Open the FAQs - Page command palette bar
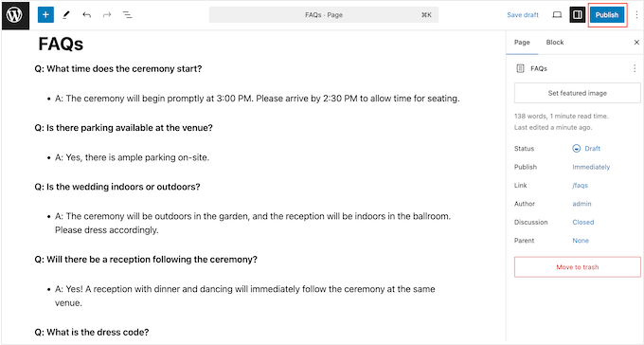This screenshot has width=644, height=345. (324, 15)
